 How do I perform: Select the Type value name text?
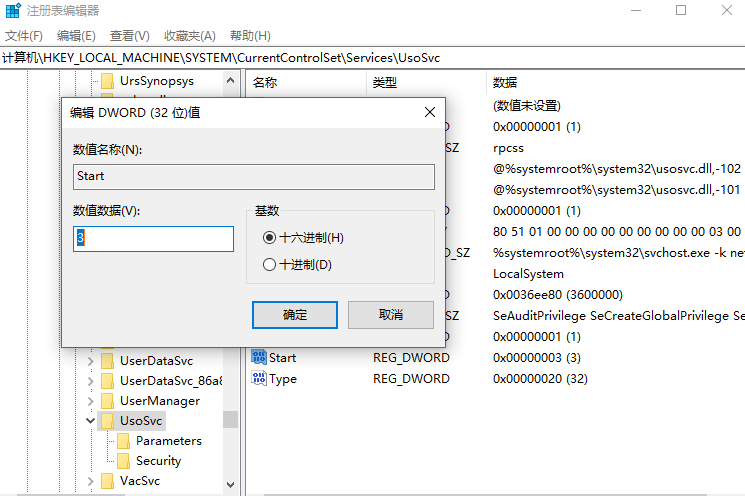[x=283, y=379]
